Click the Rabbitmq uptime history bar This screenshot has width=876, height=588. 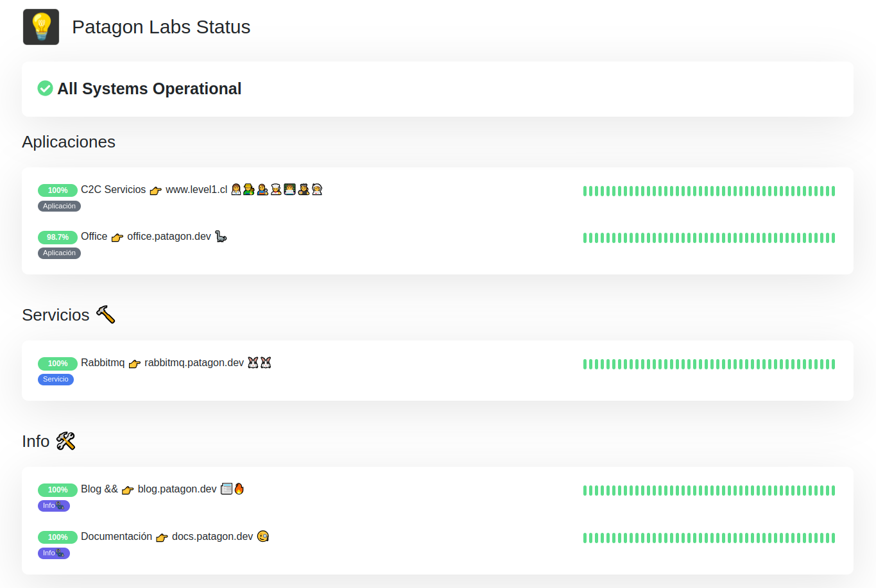click(709, 364)
